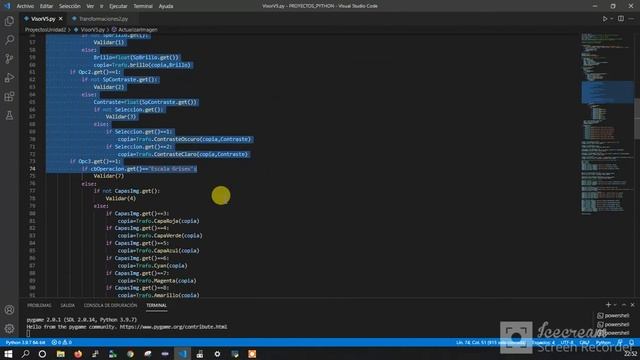Open run options dropdown beside play button
The width and height of the screenshot is (640, 360).
(x=611, y=19)
